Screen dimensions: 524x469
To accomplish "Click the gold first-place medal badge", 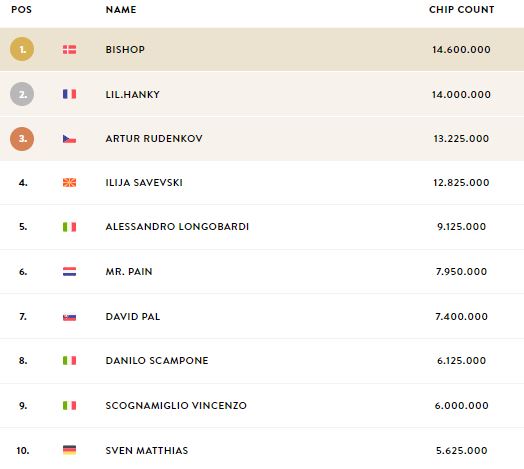I will click(x=22, y=49).
